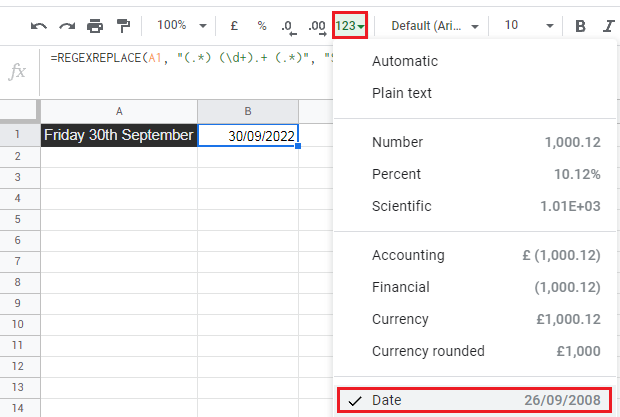
Task: Choose Percent format 10.12%
Action: [475, 174]
